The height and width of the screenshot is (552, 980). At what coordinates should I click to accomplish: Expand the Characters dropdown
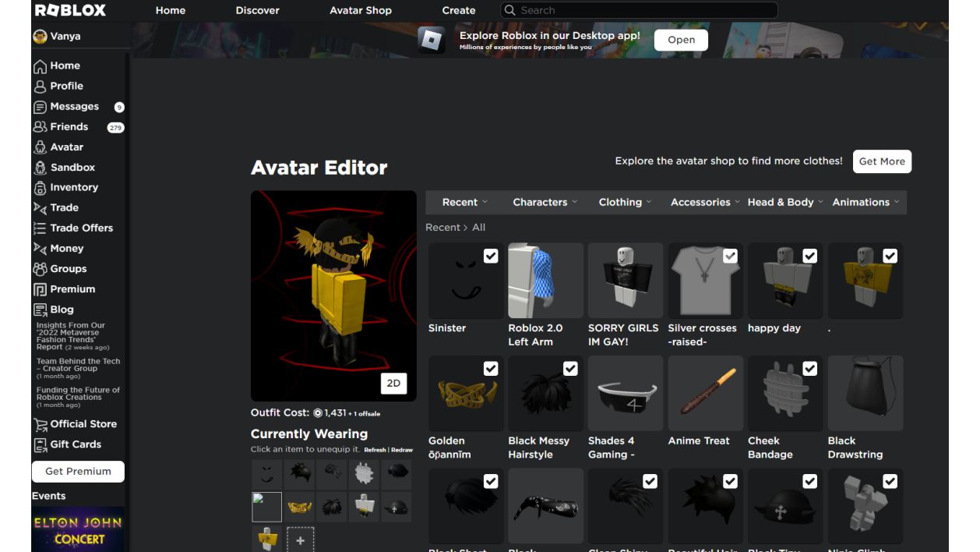545,203
